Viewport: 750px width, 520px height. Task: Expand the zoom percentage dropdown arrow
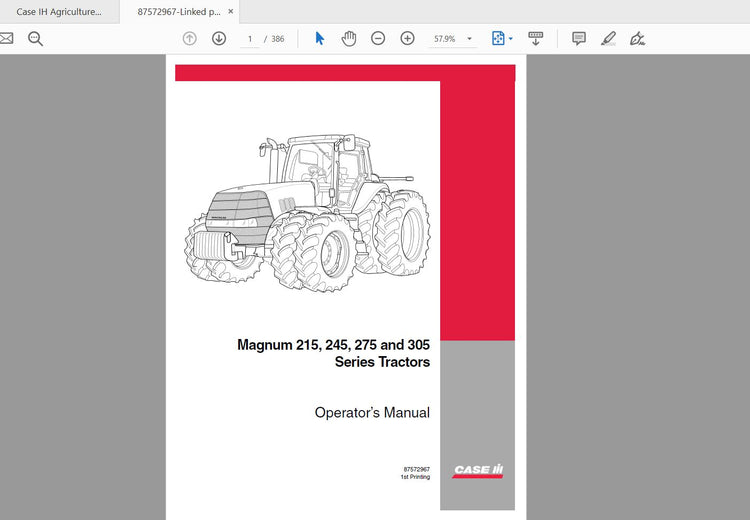469,39
